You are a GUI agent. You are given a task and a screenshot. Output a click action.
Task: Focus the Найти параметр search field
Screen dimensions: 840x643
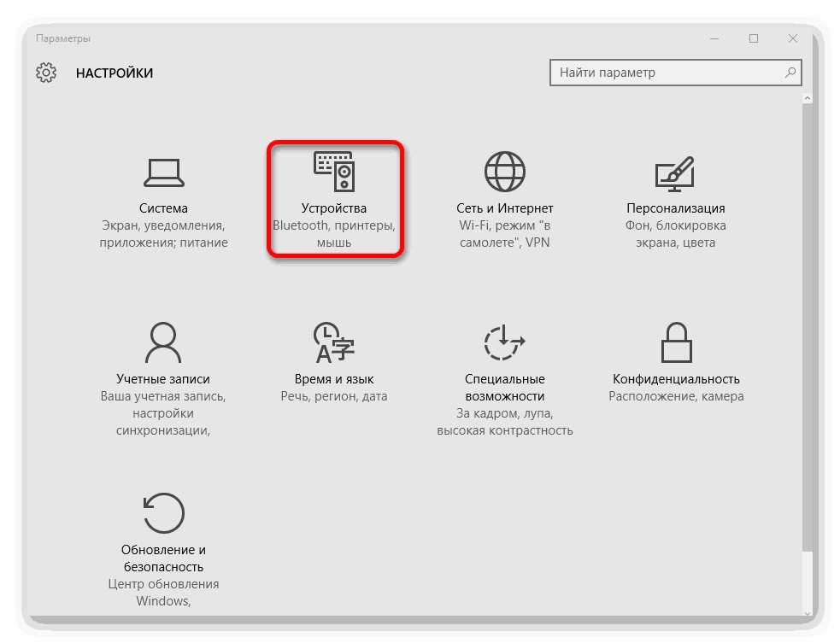tap(676, 73)
